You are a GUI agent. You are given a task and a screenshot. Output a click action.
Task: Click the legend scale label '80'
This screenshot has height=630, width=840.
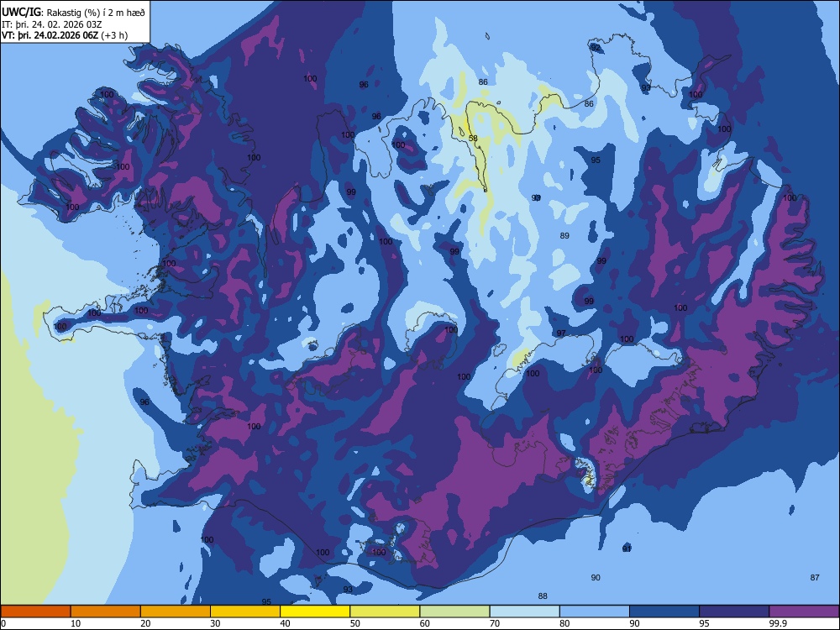pos(564,623)
